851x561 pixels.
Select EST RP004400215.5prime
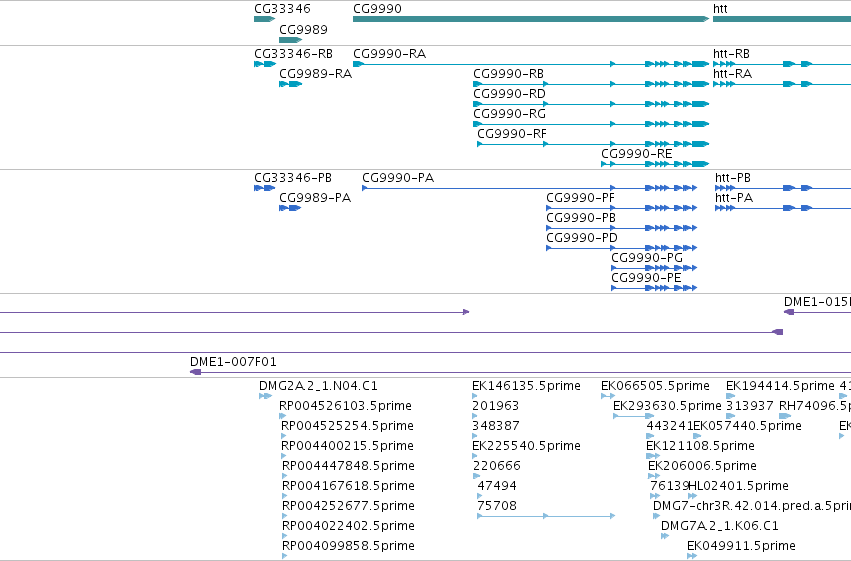click(284, 456)
